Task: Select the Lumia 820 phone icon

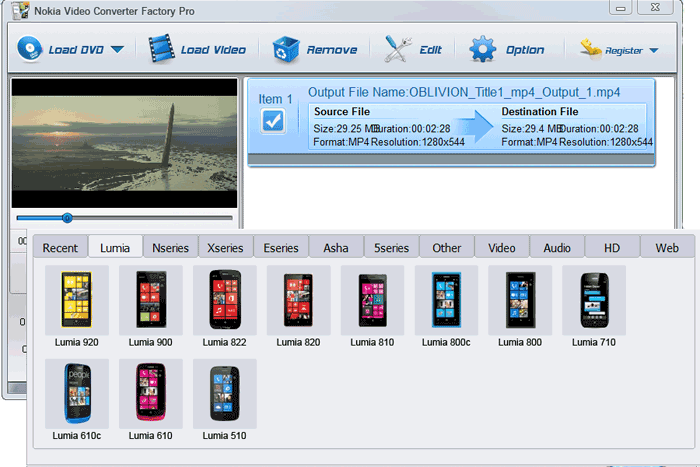Action: click(x=298, y=300)
